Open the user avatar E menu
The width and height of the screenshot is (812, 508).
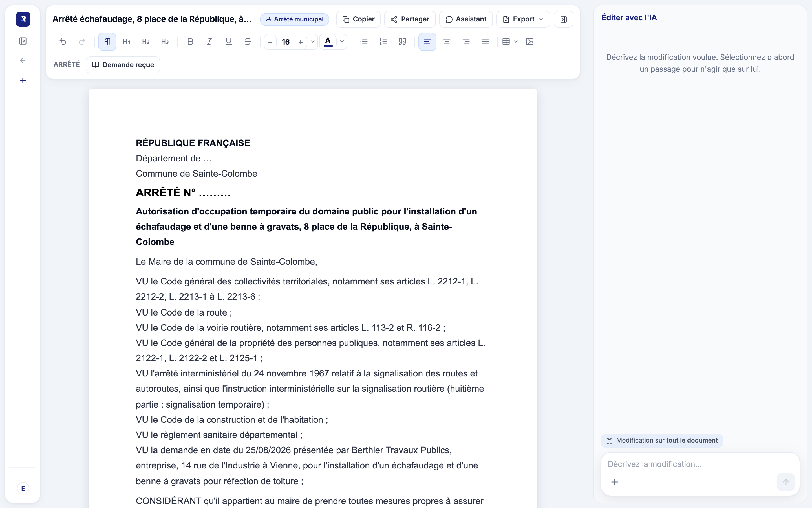tap(23, 488)
